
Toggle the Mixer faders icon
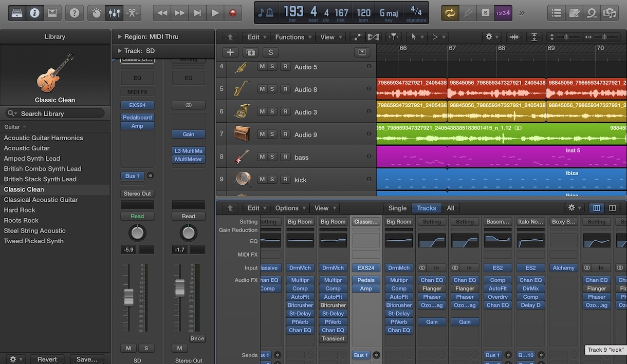pos(114,13)
